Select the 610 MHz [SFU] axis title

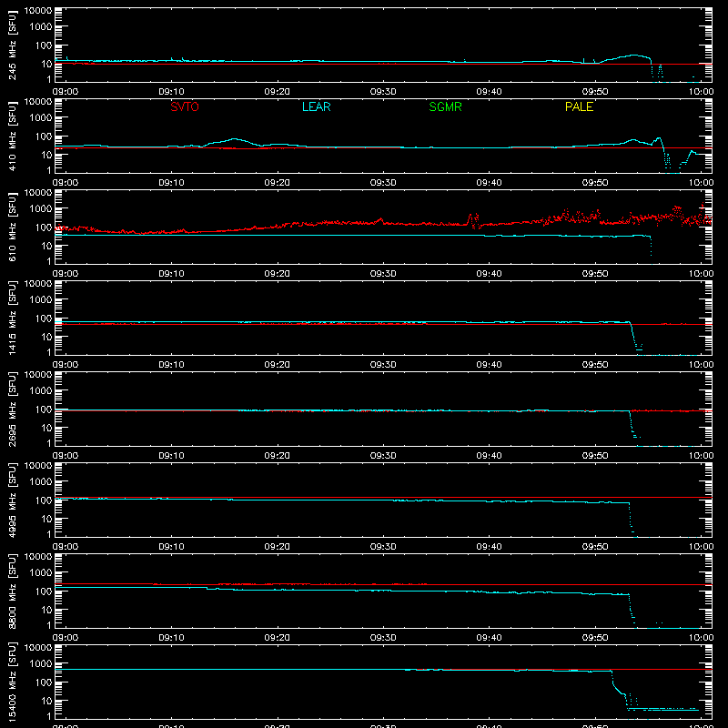pyautogui.click(x=12, y=227)
